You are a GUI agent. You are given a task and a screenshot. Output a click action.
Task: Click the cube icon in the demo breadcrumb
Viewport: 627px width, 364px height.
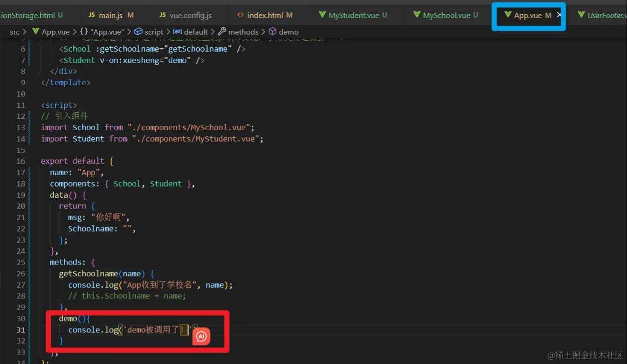click(x=273, y=32)
